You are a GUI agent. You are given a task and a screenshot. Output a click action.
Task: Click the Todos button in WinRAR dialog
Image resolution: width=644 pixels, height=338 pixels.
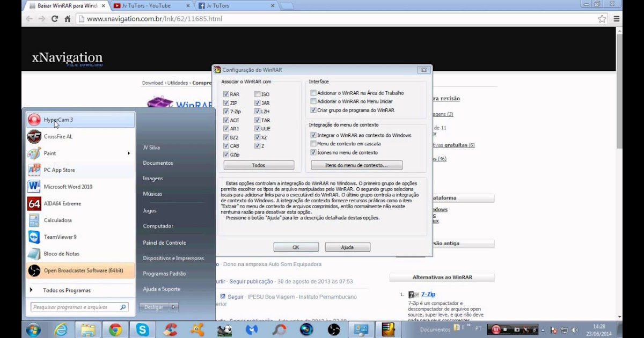coord(259,165)
